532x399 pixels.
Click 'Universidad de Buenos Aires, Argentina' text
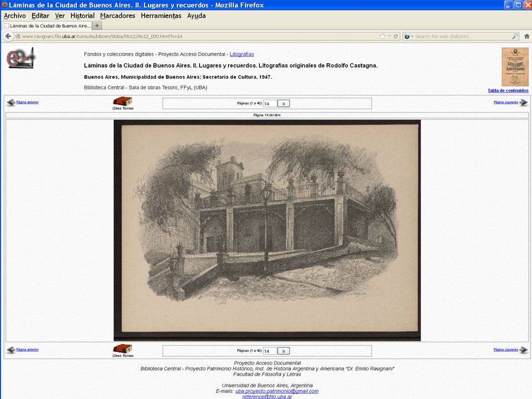coord(267,386)
